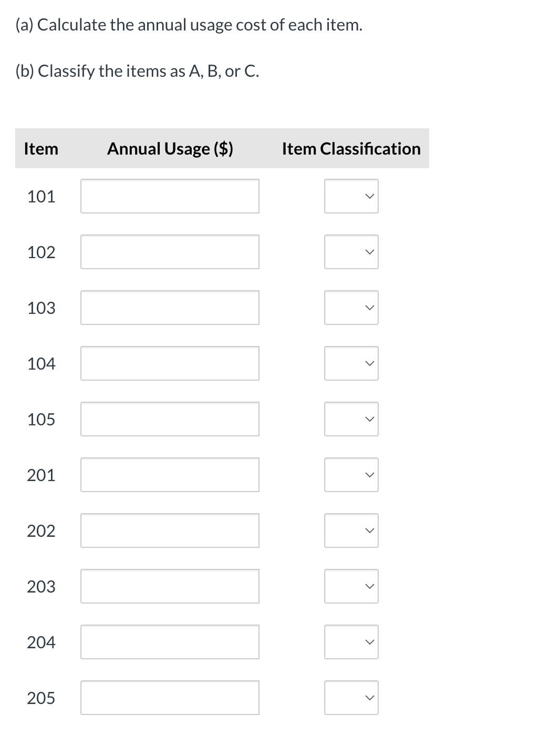This screenshot has height=755, width=560.
Task: Open classification dropdown for item 202
Action: click(351, 530)
